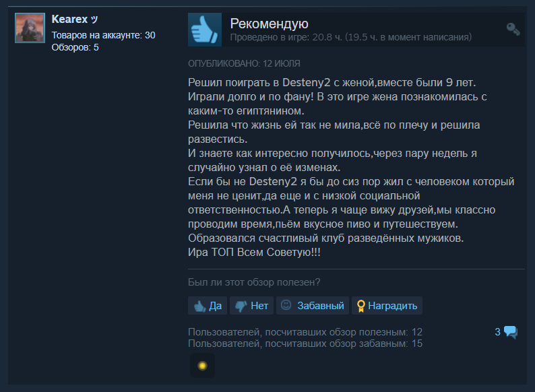The image size is (535, 392).
Task: Click the Рекомендую review title
Action: (x=270, y=24)
